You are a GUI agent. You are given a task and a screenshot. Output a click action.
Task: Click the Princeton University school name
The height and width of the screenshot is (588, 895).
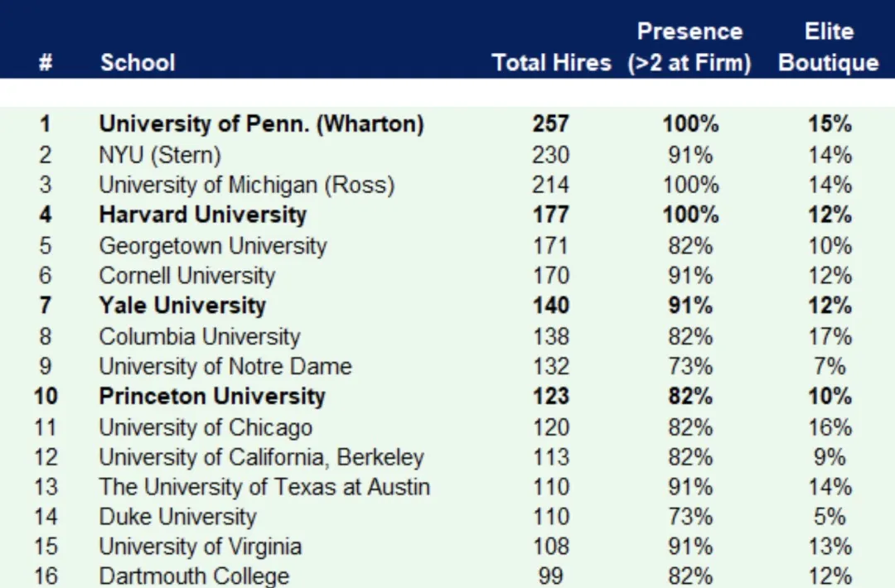point(212,396)
